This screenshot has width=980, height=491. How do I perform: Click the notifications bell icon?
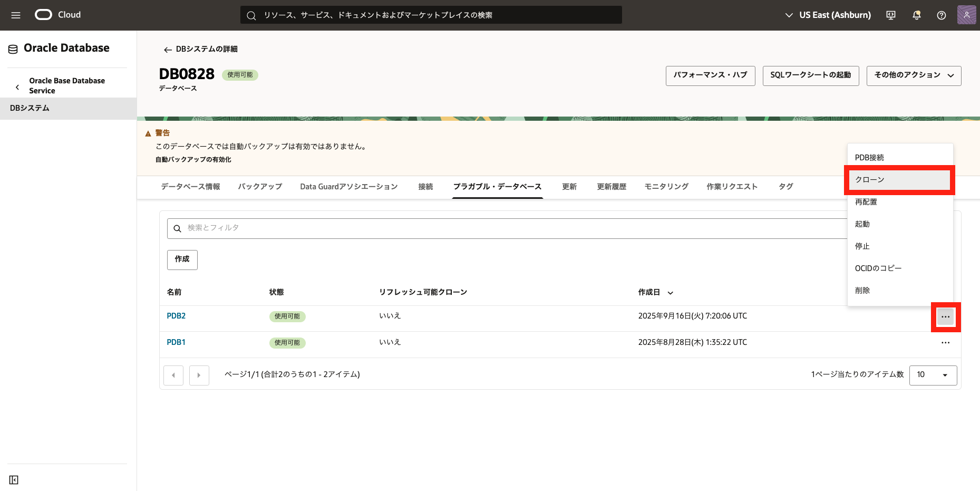point(916,15)
